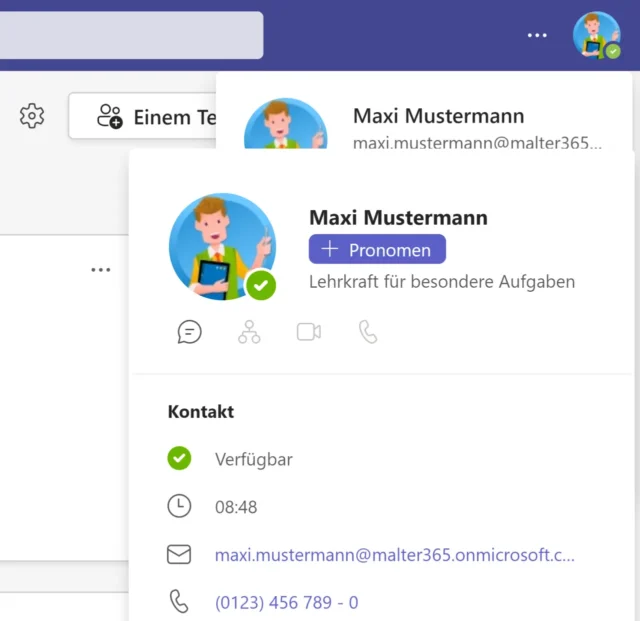640x621 pixels.
Task: Click the truncated email in account flyout
Action: tap(477, 143)
